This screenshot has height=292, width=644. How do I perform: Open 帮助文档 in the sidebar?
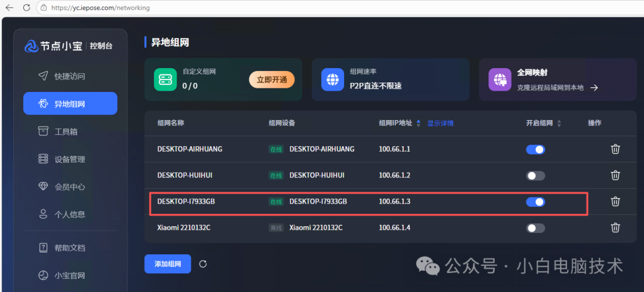click(x=70, y=248)
